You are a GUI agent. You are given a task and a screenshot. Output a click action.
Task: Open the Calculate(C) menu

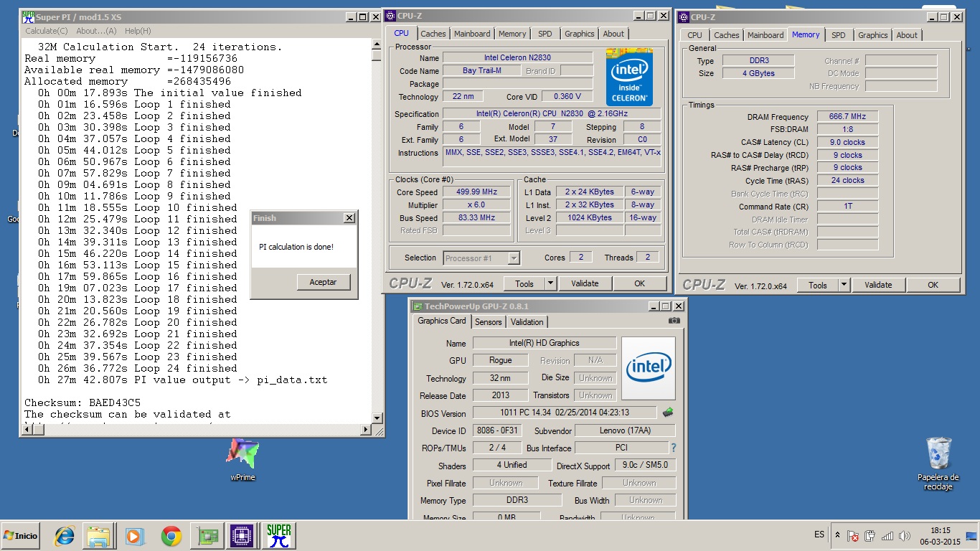(47, 31)
